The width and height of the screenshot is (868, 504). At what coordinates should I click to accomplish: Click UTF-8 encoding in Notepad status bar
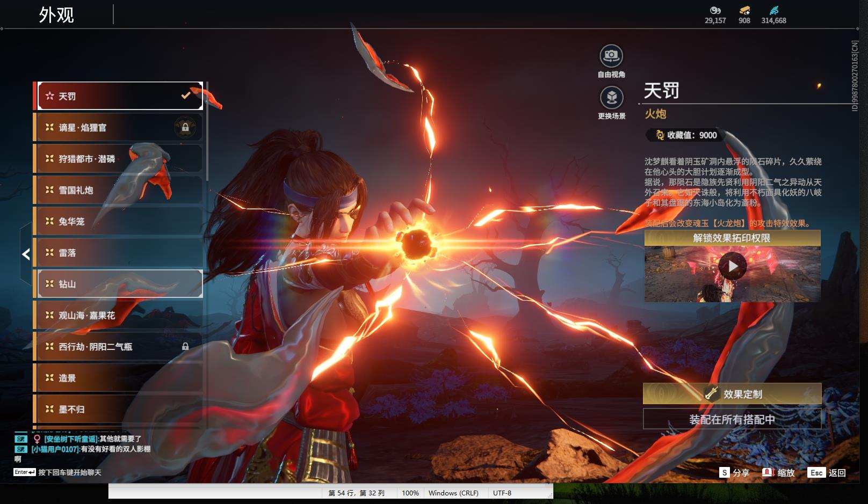tap(502, 493)
